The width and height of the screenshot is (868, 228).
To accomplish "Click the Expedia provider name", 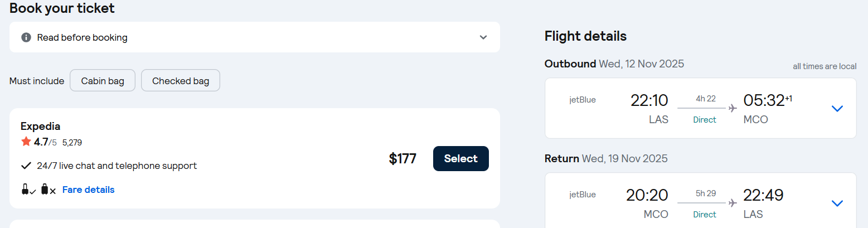I will tap(41, 126).
